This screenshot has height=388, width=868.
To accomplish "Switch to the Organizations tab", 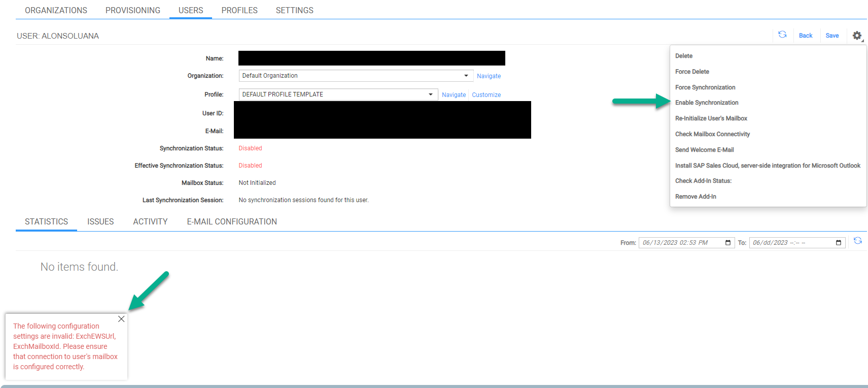I will pyautogui.click(x=56, y=10).
